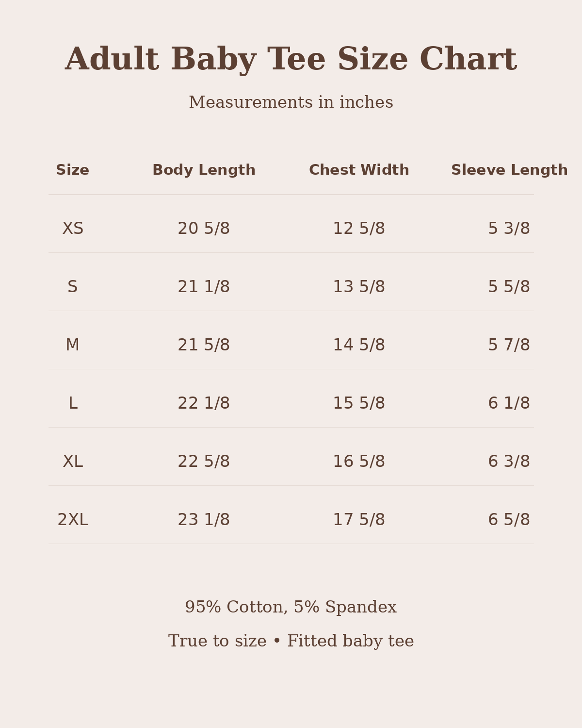
Task: Click the Adult Baby Tee Size Chart title
Action: pos(291,60)
